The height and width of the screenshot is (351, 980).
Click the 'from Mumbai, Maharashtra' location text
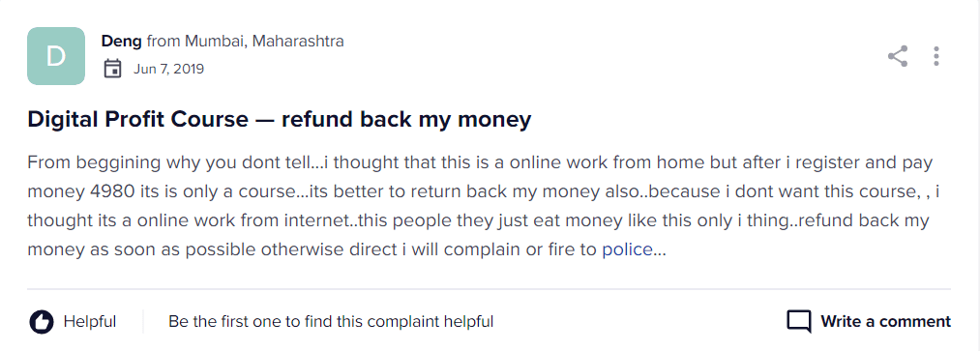245,42
